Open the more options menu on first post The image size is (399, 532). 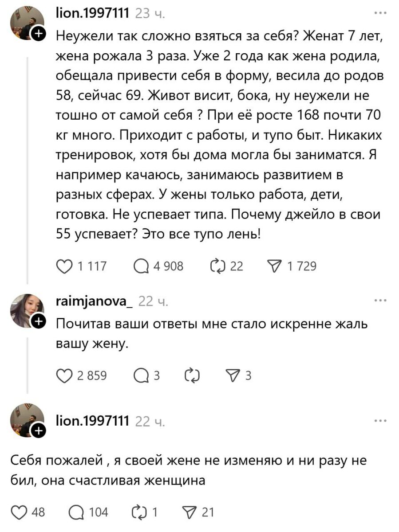pos(380,13)
